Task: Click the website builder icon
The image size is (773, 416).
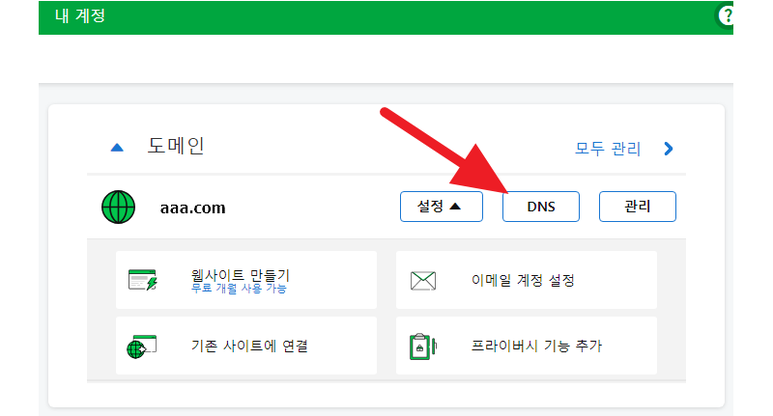Action: pyautogui.click(x=143, y=280)
